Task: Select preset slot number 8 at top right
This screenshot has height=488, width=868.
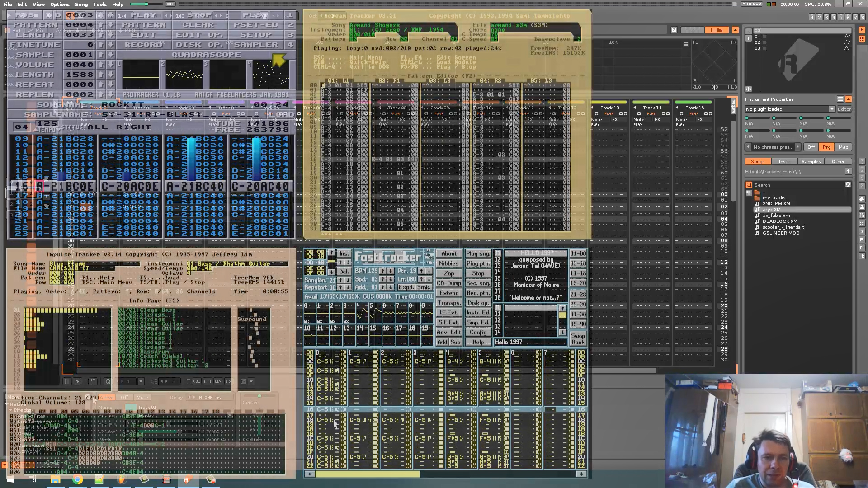Action: pos(863,17)
